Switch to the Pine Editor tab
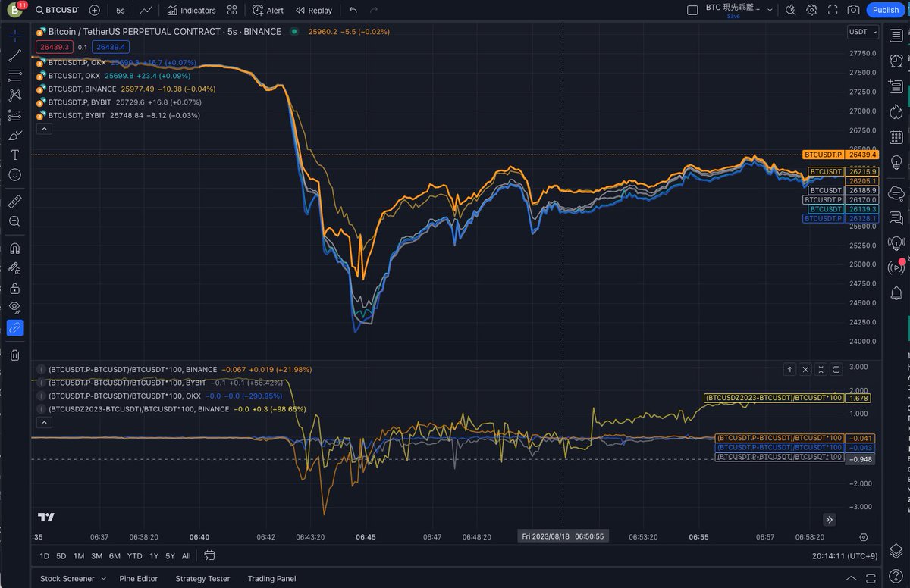Screen dimensions: 910x588 click(x=138, y=578)
